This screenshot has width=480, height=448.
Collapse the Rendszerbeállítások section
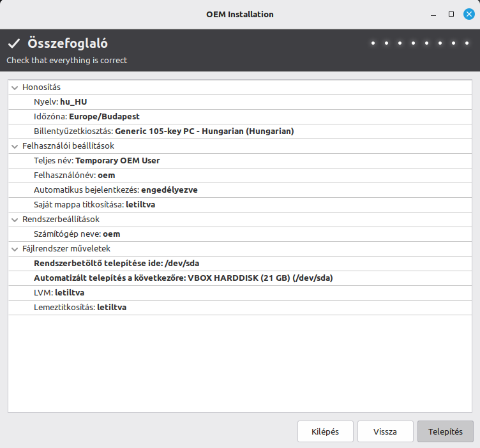pyautogui.click(x=15, y=220)
